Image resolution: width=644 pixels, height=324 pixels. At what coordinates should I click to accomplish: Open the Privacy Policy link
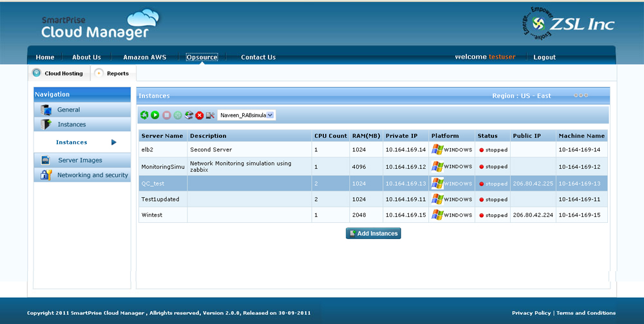coord(531,313)
